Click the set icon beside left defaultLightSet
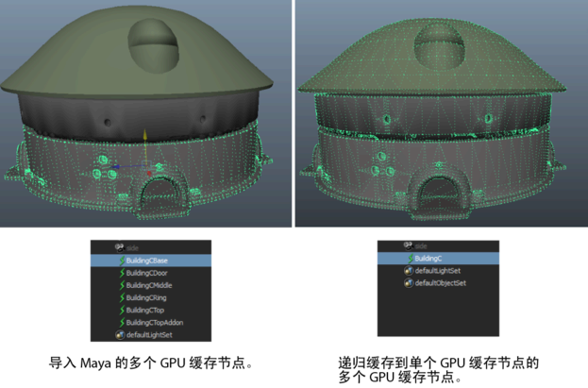Image resolution: width=588 pixels, height=388 pixels. pos(120,335)
